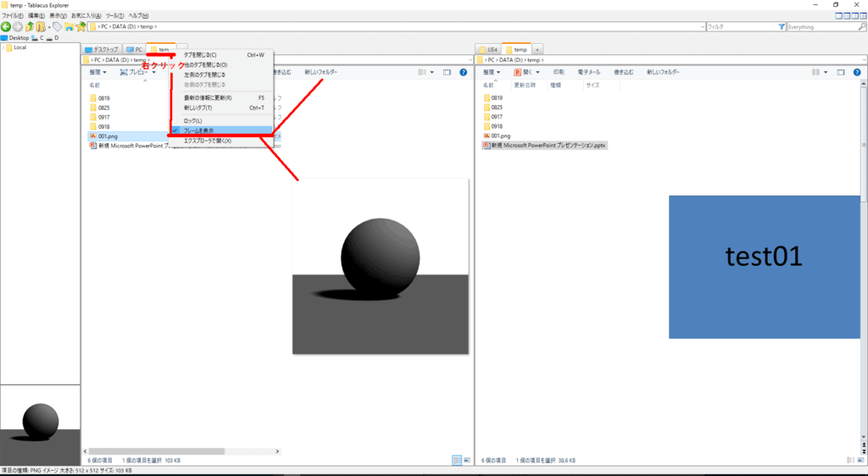Switch left pane to details view
The image size is (868, 476).
[457, 460]
